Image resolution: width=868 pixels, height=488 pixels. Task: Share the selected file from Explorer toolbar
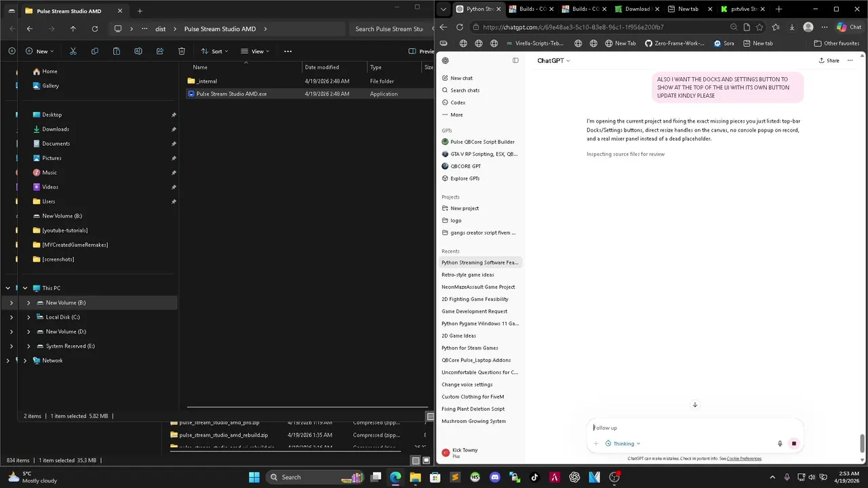click(x=160, y=52)
